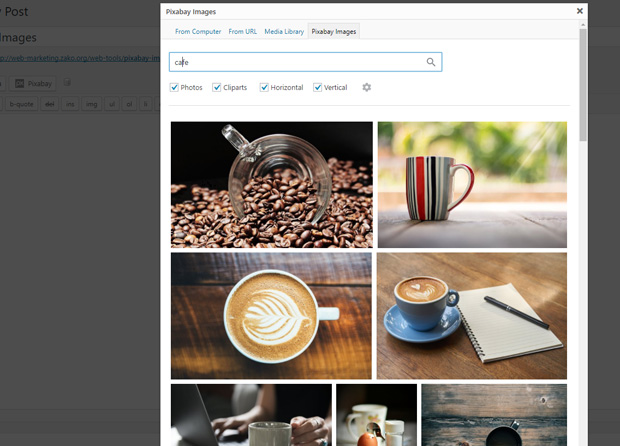Close the Pixabay Images dialog

click(580, 11)
